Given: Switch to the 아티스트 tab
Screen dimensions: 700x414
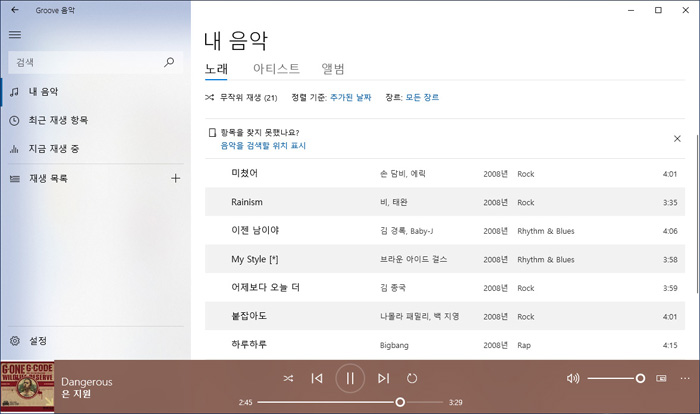Looking at the screenshot, I should coord(276,69).
